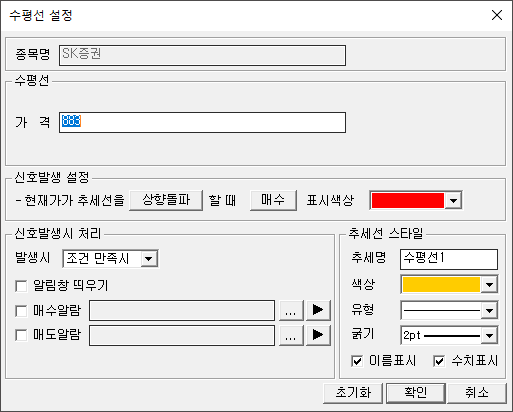Open the 굵기 2pt thickness dropdown
The image size is (513, 412).
pyautogui.click(x=449, y=335)
